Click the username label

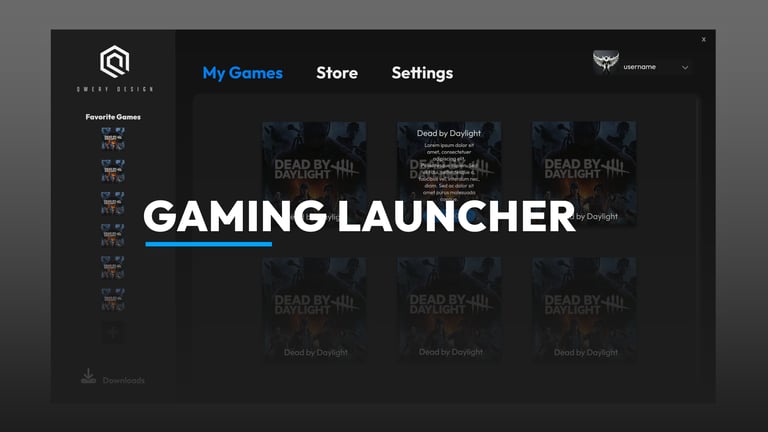tap(639, 67)
